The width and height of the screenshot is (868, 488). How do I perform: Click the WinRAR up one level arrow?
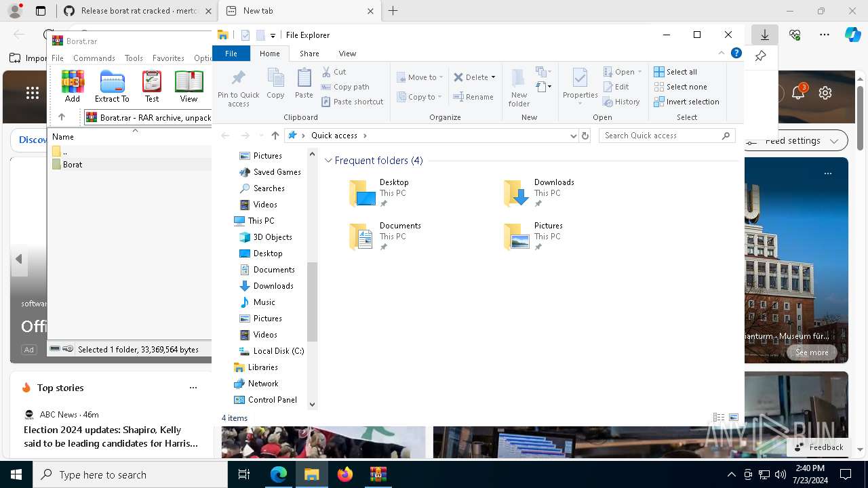coord(62,117)
